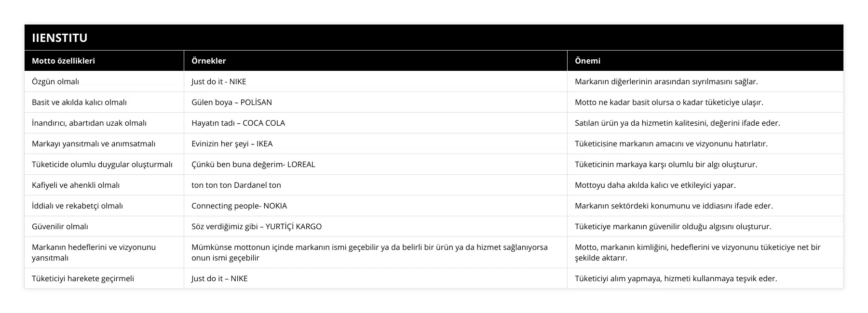Select the 'Basit ve akılda kalıcı olmalı' cell
The image size is (868, 313).
click(79, 102)
